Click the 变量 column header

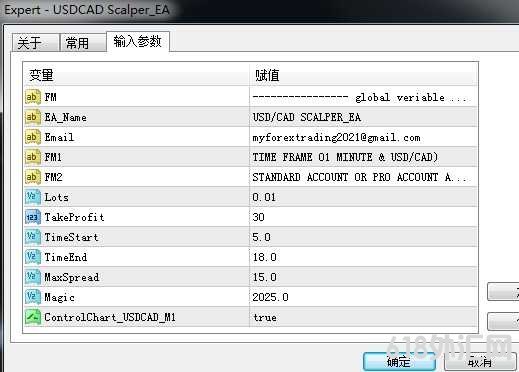[x=136, y=75]
